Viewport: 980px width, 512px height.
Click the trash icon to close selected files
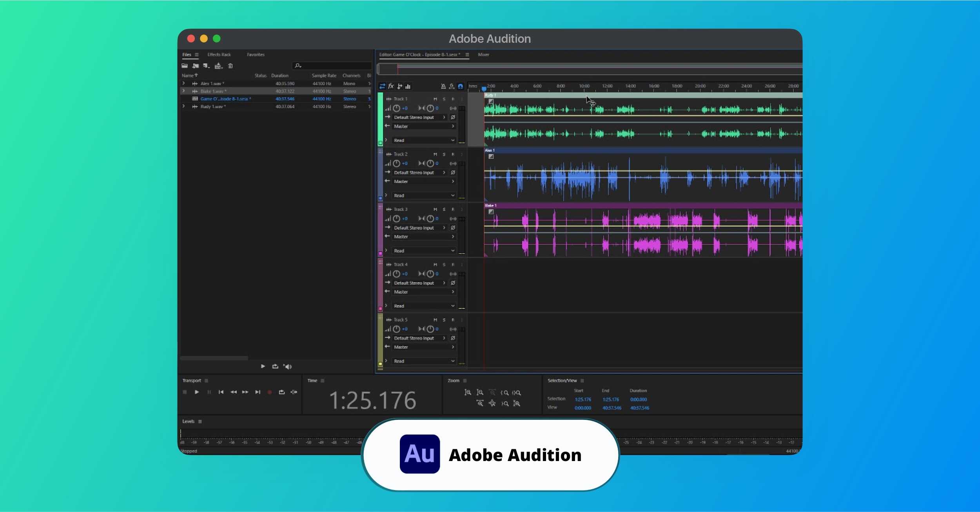(x=230, y=66)
